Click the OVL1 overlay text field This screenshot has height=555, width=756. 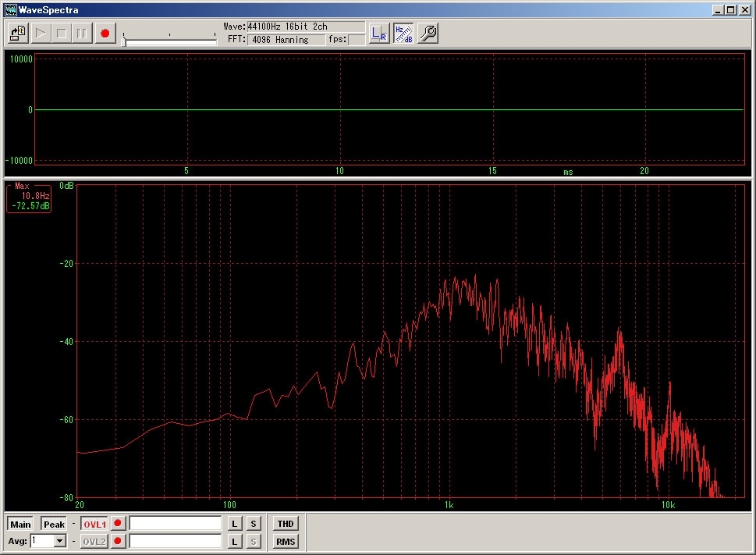click(x=176, y=524)
